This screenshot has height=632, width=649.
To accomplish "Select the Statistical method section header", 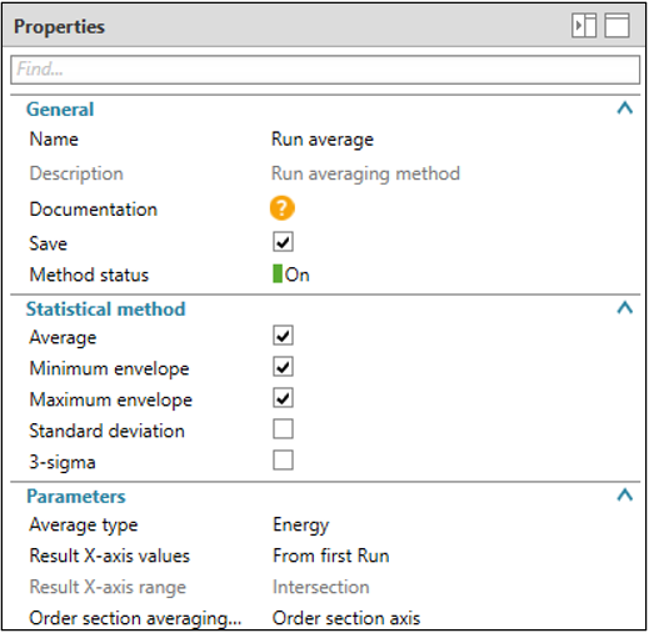I will (x=105, y=309).
